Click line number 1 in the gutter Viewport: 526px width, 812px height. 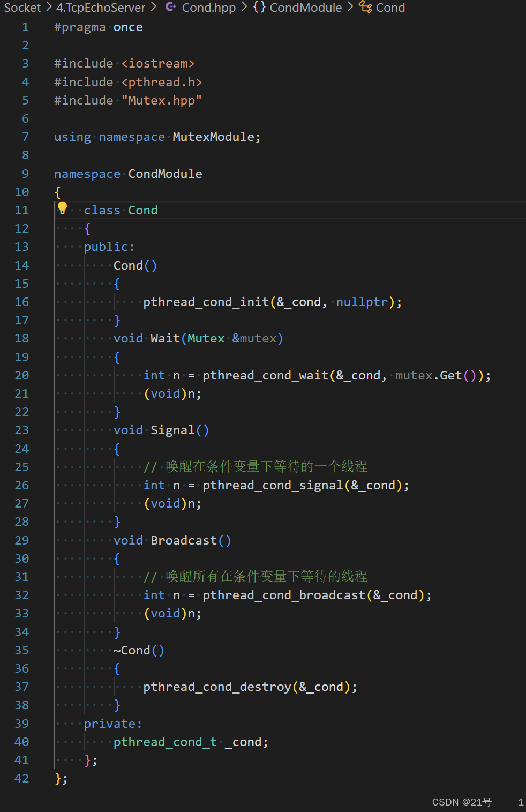25,27
